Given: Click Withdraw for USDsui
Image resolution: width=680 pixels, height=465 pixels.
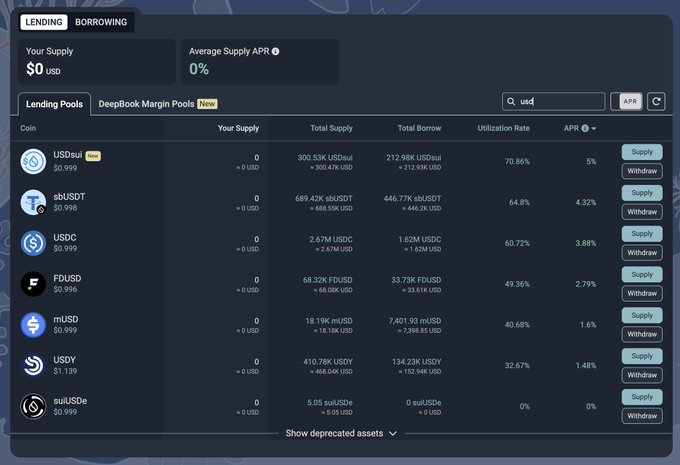Looking at the screenshot, I should coord(642,171).
